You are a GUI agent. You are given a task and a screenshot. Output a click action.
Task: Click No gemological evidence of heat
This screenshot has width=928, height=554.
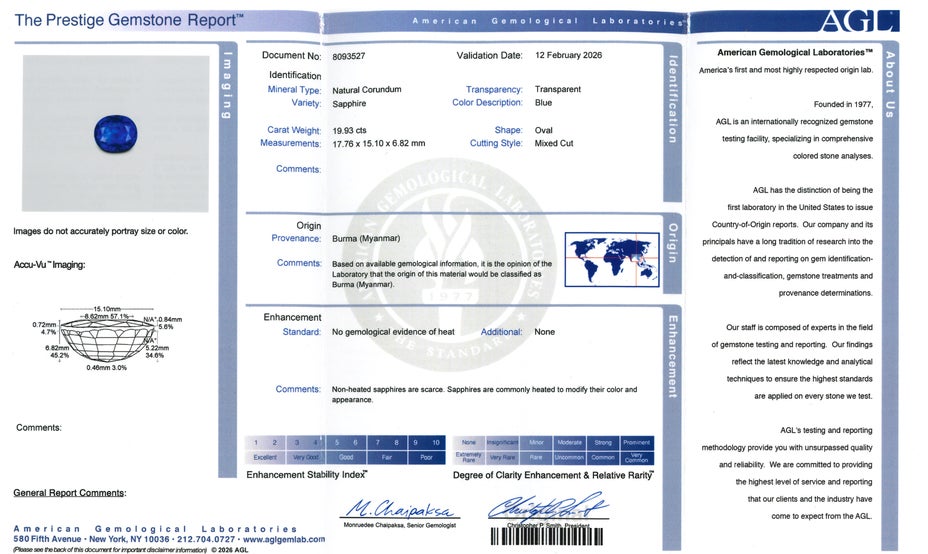[x=393, y=332]
